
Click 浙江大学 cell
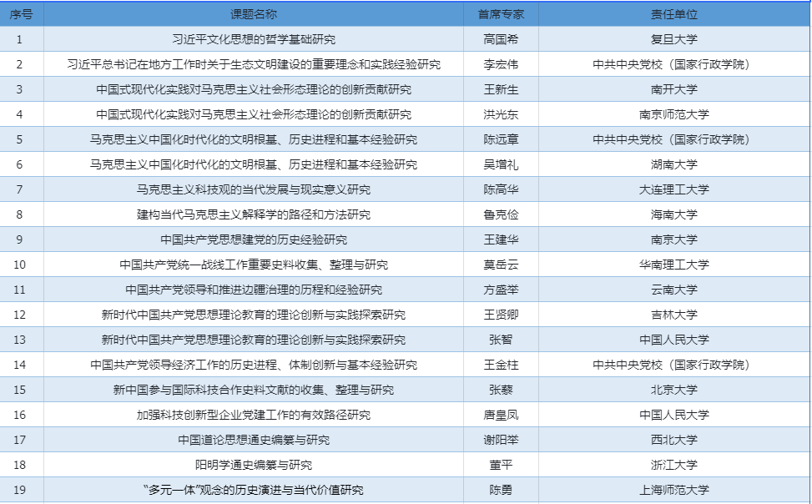[x=673, y=465]
